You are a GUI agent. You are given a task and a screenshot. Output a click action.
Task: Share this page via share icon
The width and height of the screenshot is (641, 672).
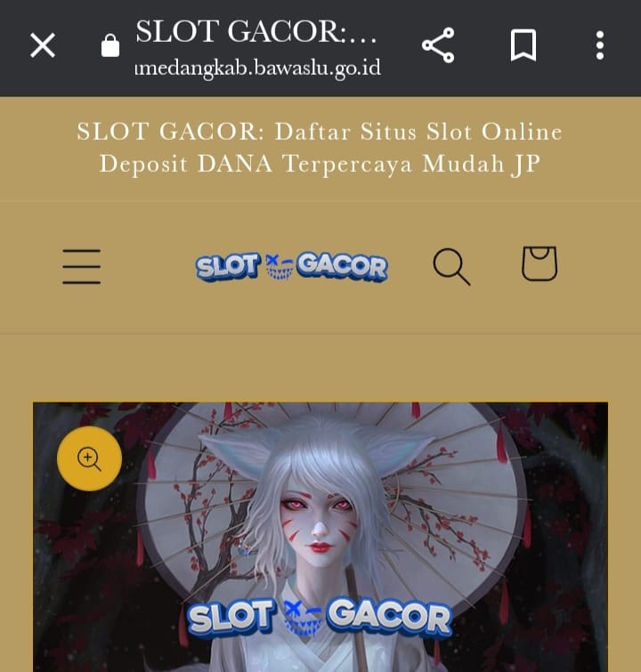pyautogui.click(x=438, y=45)
